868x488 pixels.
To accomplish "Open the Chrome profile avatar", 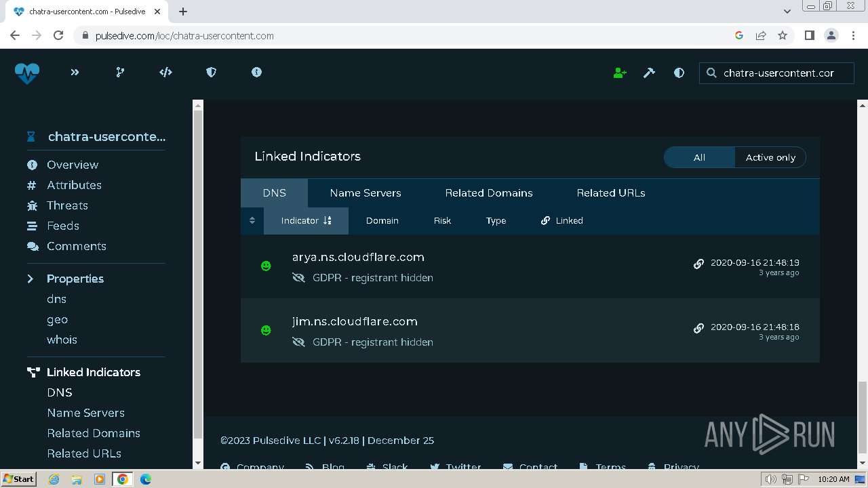I will point(831,35).
